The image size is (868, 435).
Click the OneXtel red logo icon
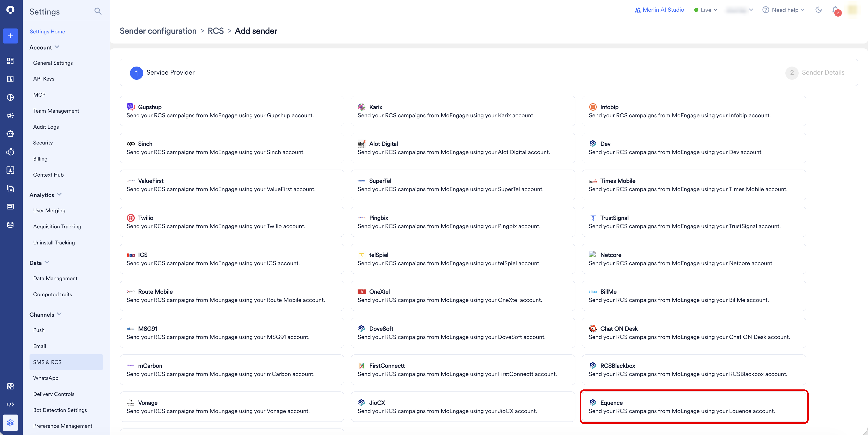pyautogui.click(x=361, y=292)
